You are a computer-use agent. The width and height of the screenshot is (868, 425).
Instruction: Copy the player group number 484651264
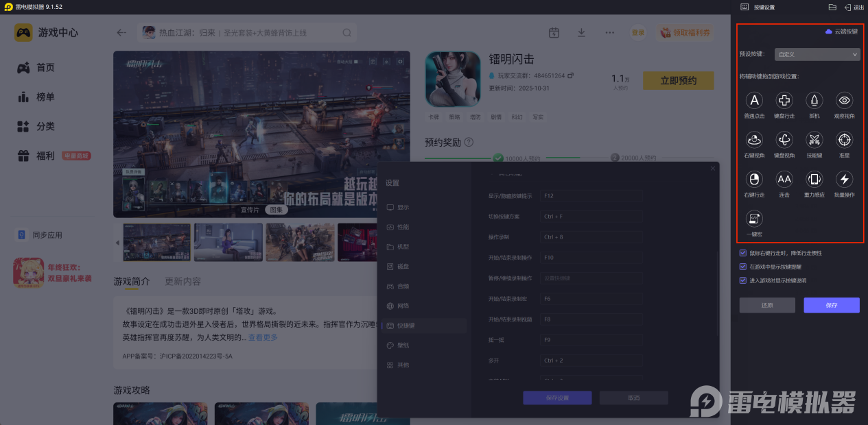570,75
